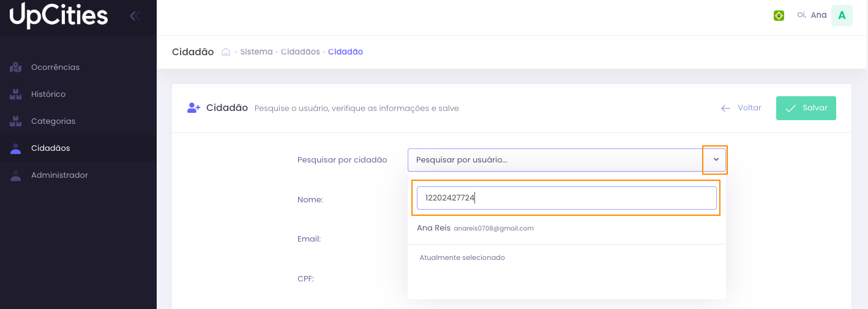The width and height of the screenshot is (868, 309).
Task: Click the add-citizen icon beside Cidadão
Action: (x=194, y=108)
